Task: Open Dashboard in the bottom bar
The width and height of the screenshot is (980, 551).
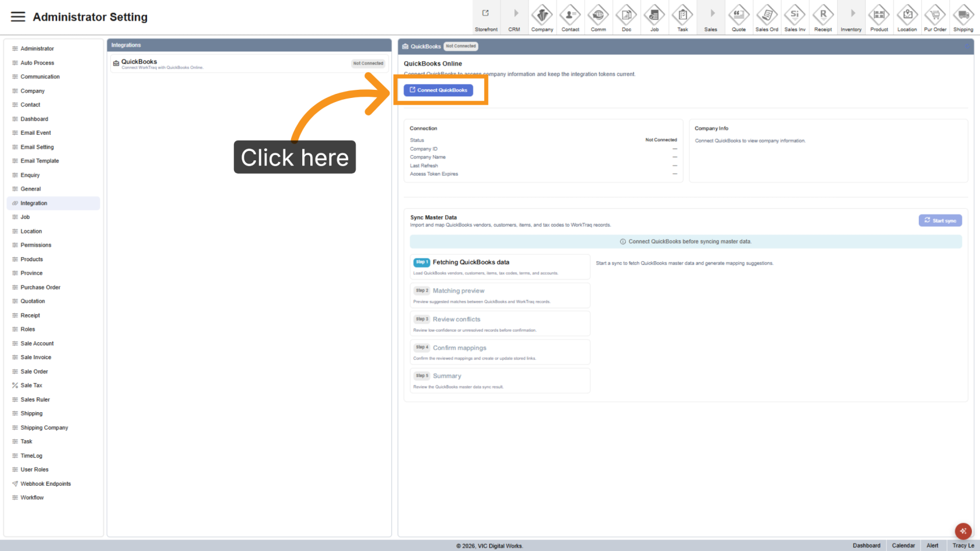Action: [x=867, y=546]
